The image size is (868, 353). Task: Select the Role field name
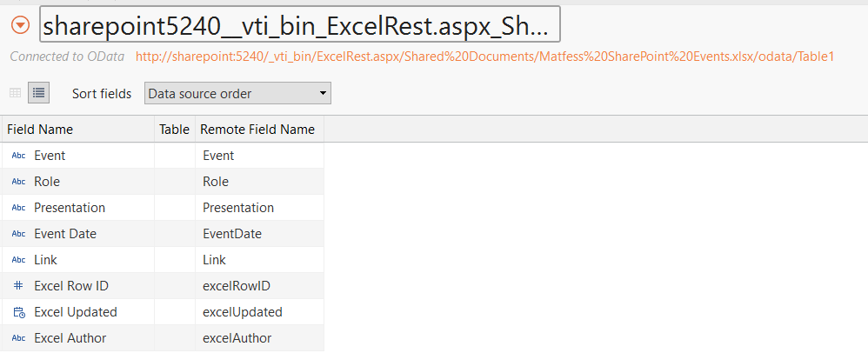click(47, 182)
